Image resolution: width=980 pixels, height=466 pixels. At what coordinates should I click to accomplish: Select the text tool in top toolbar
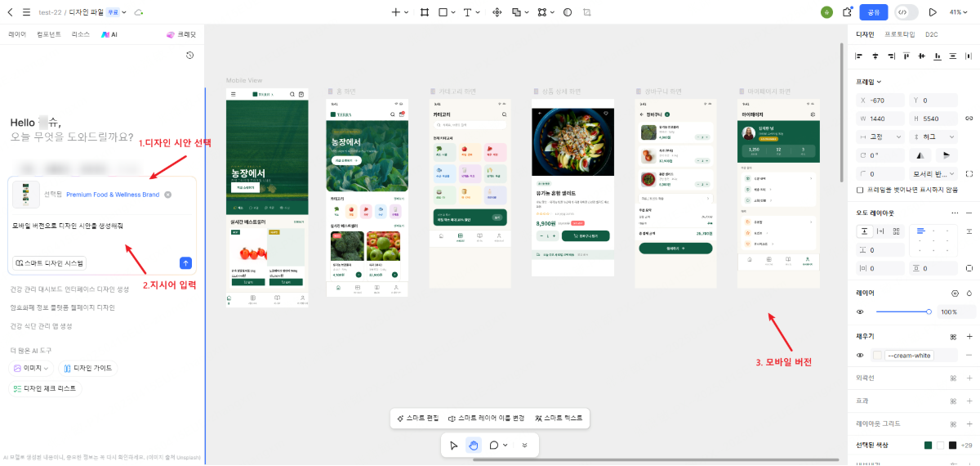(468, 12)
